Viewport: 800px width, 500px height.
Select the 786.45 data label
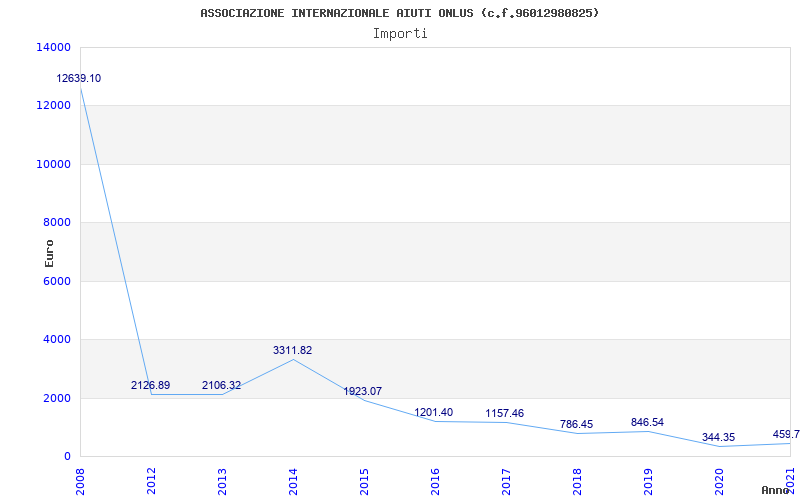pyautogui.click(x=576, y=424)
